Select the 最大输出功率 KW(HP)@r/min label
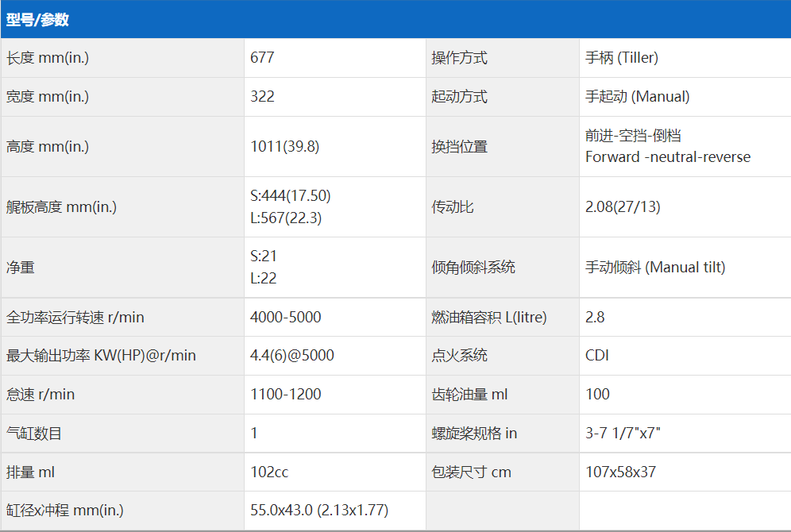The height and width of the screenshot is (532, 791). [101, 356]
